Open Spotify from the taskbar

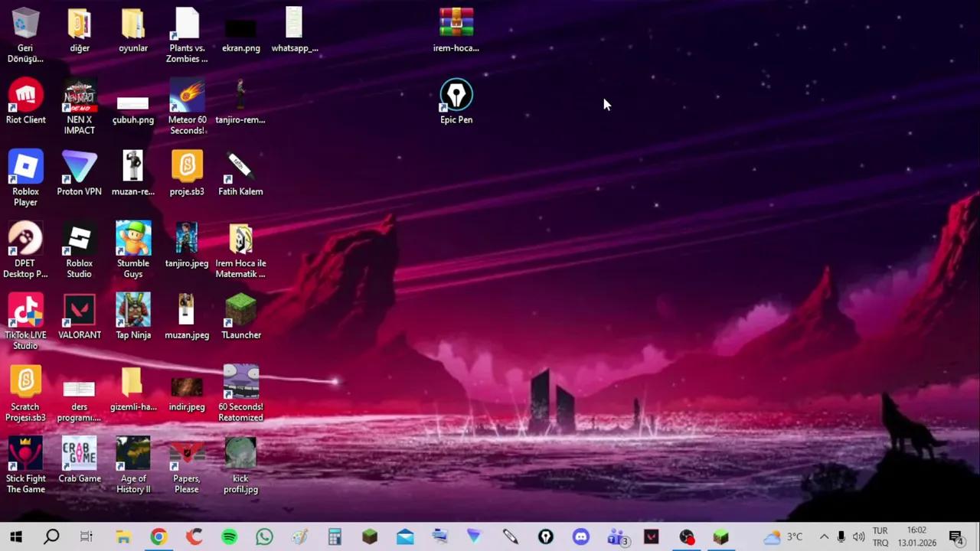(229, 537)
